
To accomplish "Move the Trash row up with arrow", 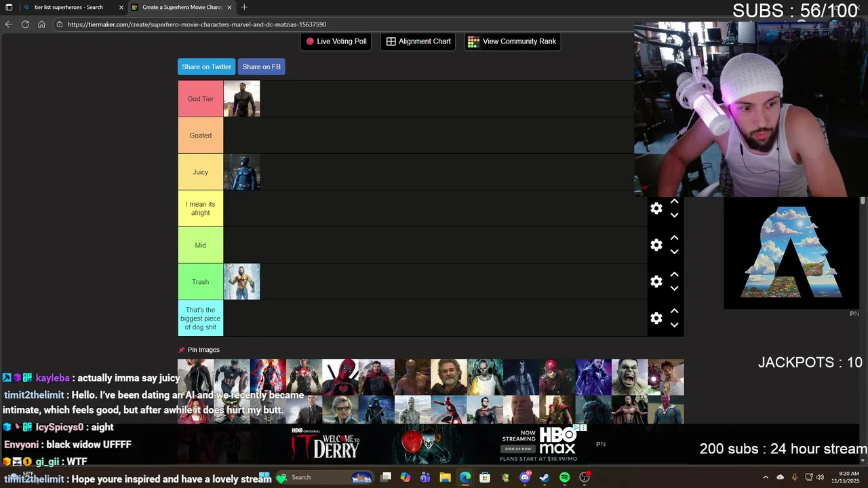I will pyautogui.click(x=675, y=274).
